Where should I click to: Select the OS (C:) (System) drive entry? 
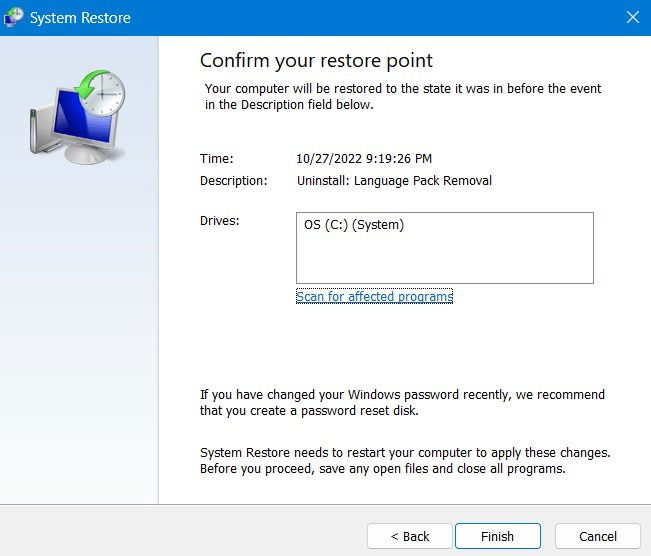pyautogui.click(x=354, y=225)
